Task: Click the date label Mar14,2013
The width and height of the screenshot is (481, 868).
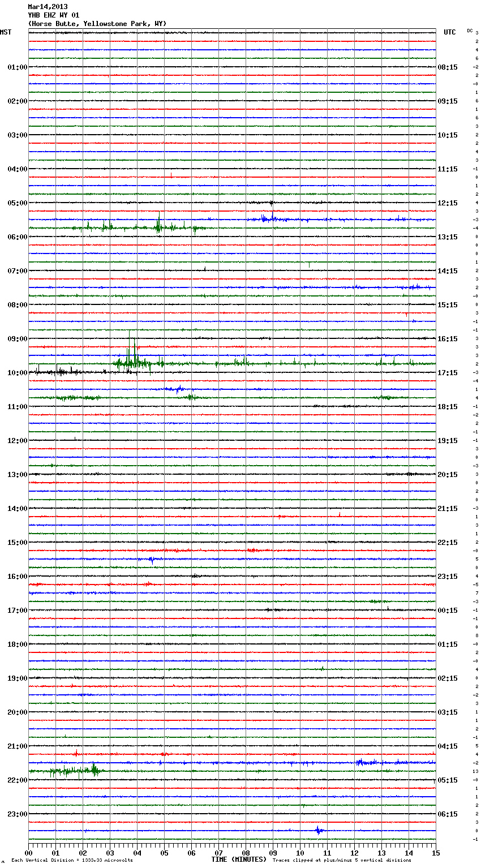Action: click(48, 7)
